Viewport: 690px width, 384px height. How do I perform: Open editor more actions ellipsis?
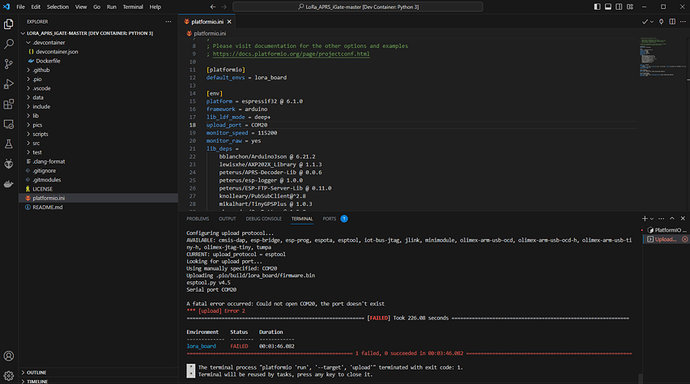click(683, 22)
